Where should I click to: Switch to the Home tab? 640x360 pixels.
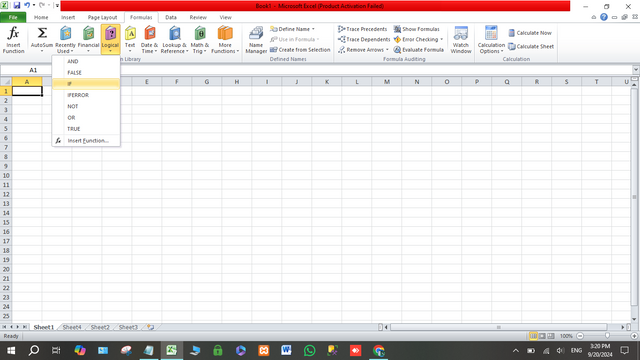41,17
